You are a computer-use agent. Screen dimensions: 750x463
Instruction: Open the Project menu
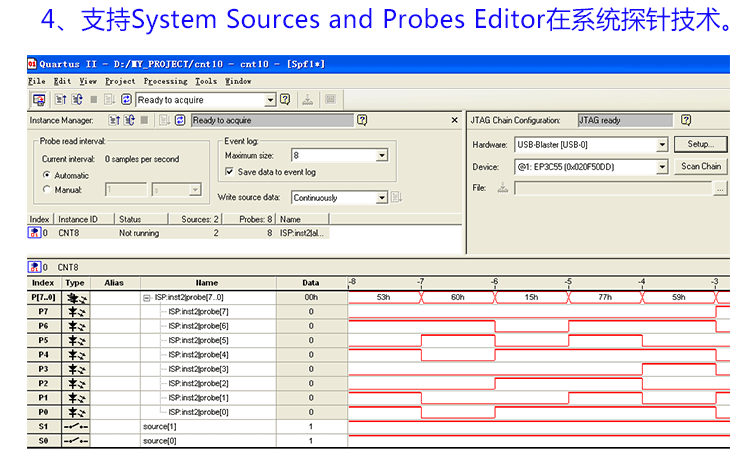[x=120, y=81]
